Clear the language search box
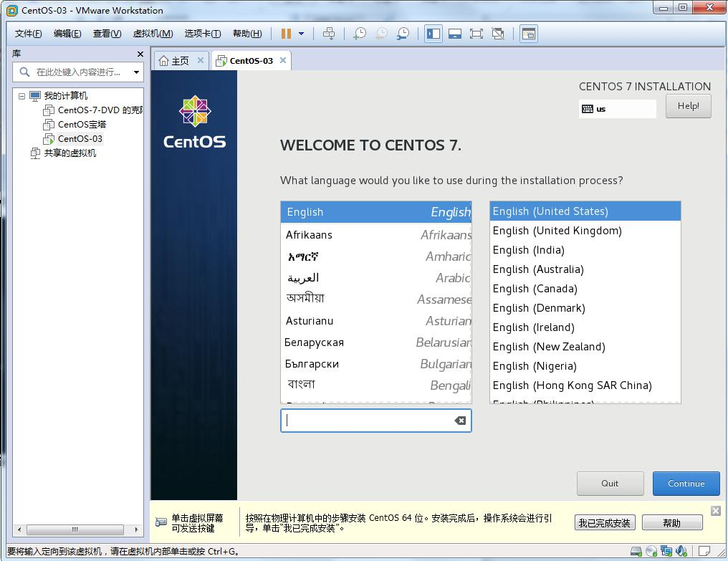 (x=460, y=421)
